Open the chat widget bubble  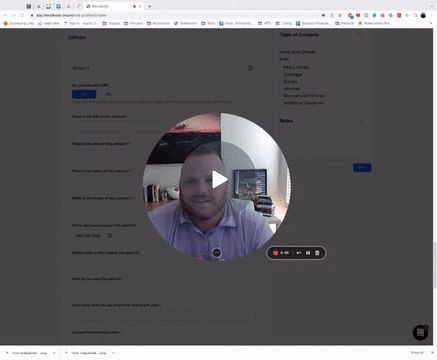tap(420, 332)
